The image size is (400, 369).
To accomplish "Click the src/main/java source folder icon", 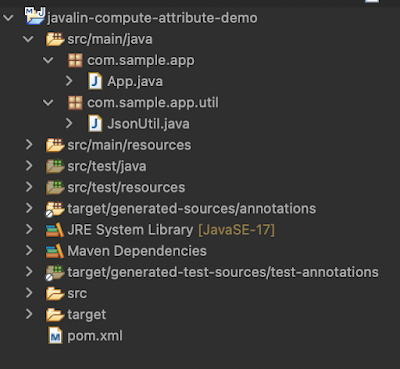I will pos(55,39).
